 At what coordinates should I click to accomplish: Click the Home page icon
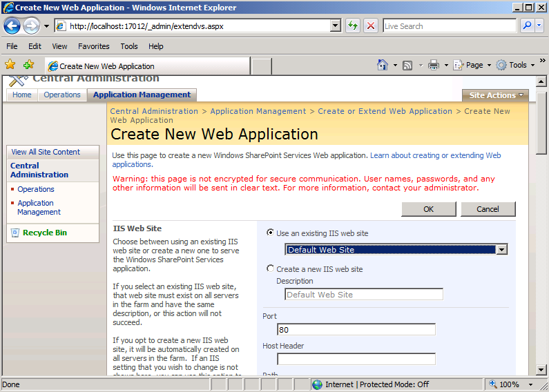coord(383,65)
